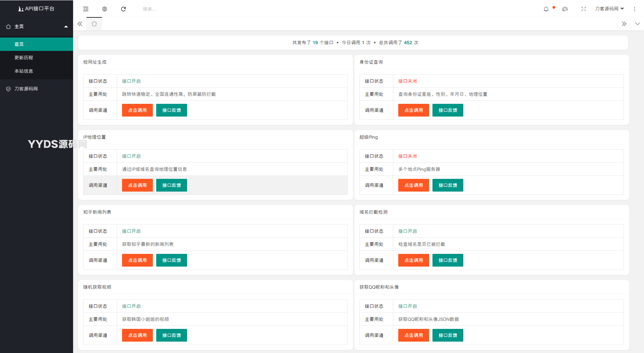This screenshot has width=644, height=353.
Task: Open 刀客源码网 sidebar link
Action: pos(26,89)
